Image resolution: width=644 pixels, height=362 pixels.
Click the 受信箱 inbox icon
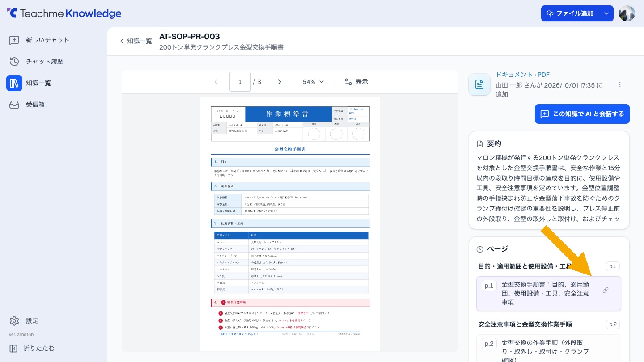click(14, 105)
